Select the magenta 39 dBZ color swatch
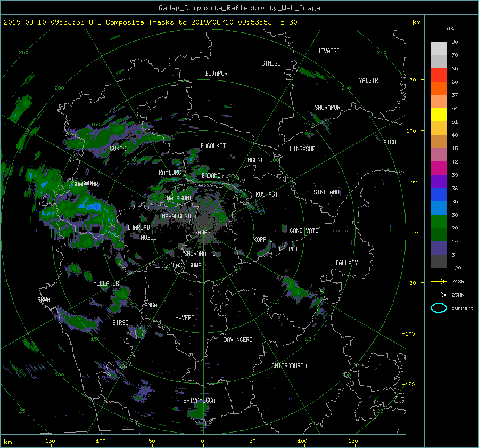 point(439,168)
